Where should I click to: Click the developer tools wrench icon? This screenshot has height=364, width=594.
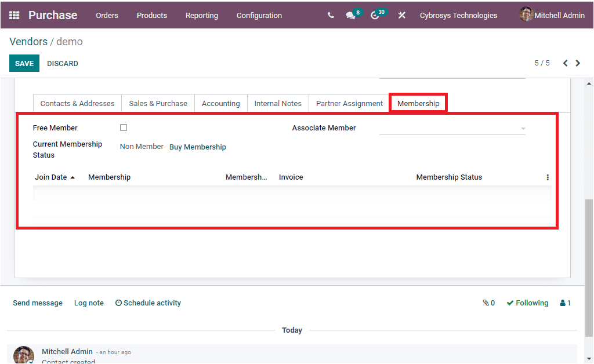[x=402, y=15]
